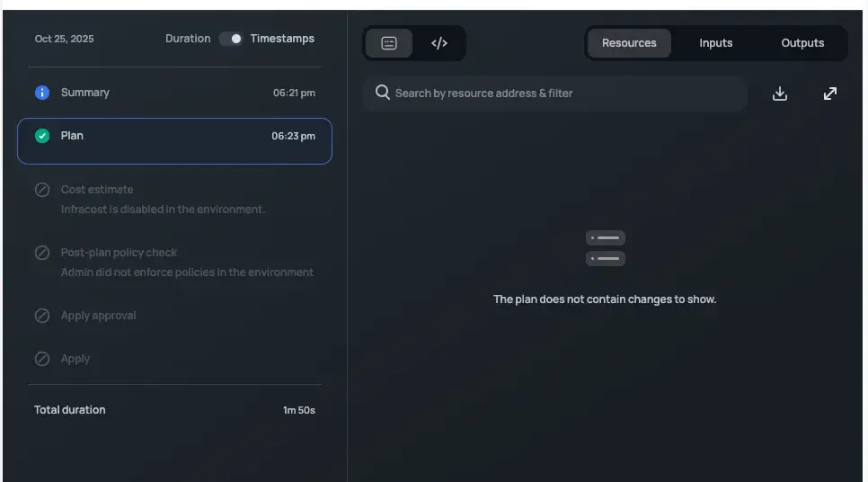The image size is (868, 482).
Task: Open the Outputs tab
Action: pyautogui.click(x=802, y=43)
